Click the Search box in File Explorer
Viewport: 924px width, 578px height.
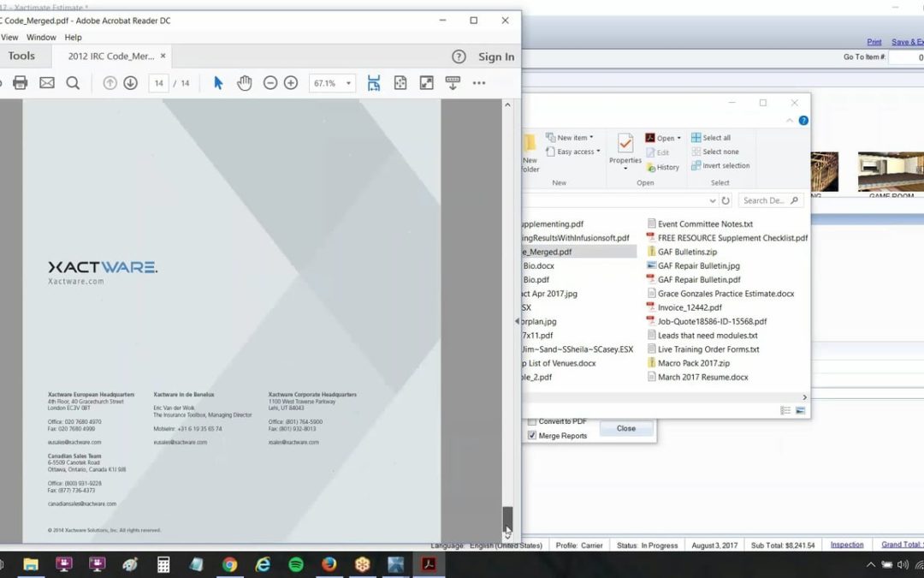pos(772,200)
